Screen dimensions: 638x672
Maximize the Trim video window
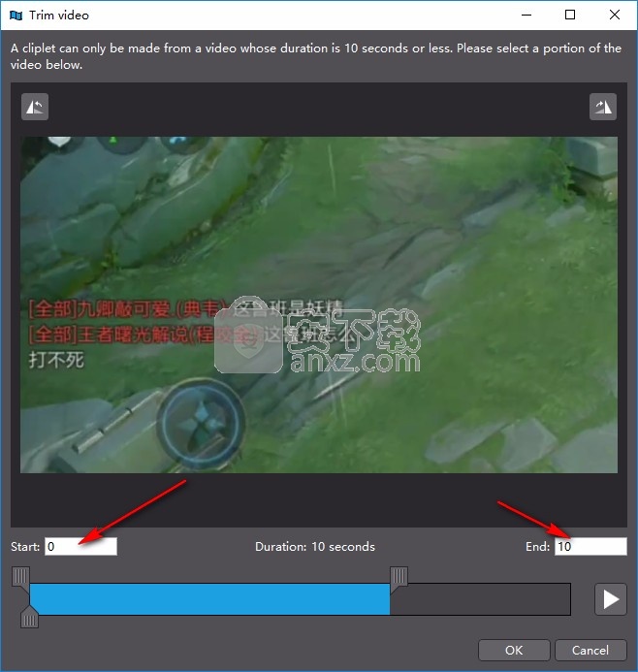tap(570, 15)
